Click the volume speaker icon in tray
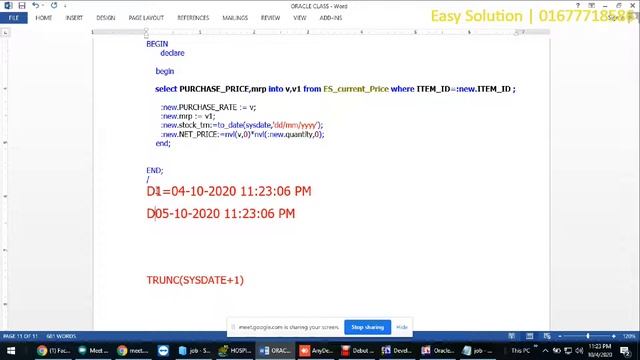Viewport: 640px width, 360px height. [x=579, y=351]
